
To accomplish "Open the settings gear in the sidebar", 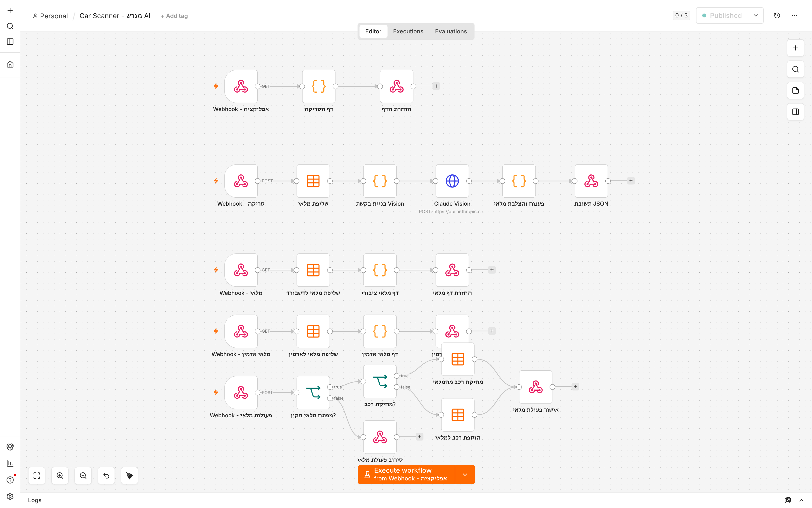I will 10,496.
